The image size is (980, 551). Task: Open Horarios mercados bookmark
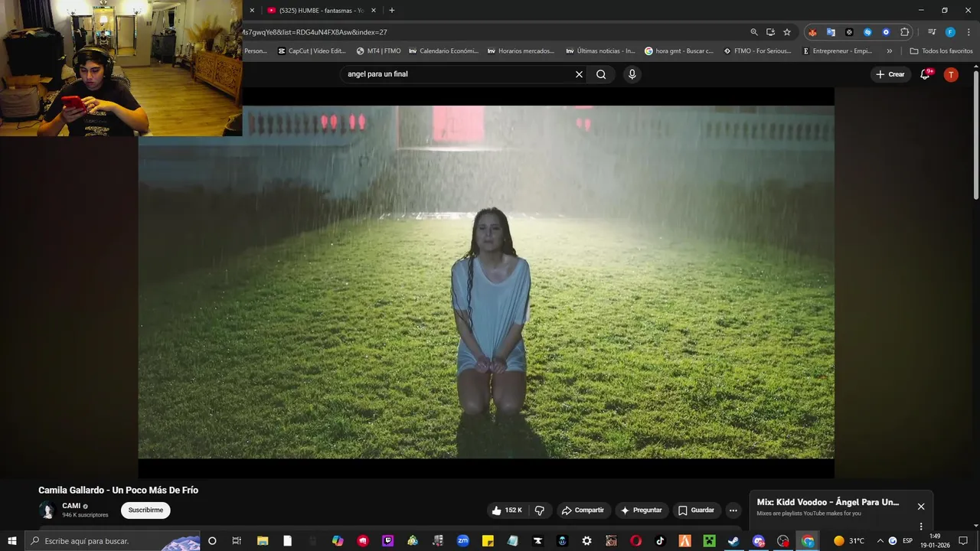pos(521,51)
